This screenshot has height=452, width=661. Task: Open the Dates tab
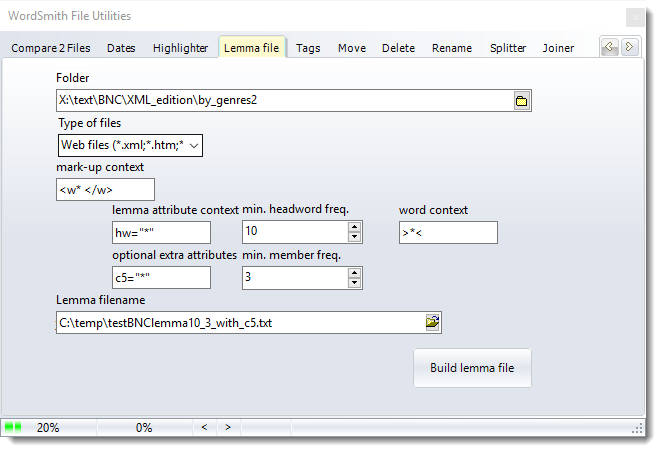pyautogui.click(x=121, y=48)
